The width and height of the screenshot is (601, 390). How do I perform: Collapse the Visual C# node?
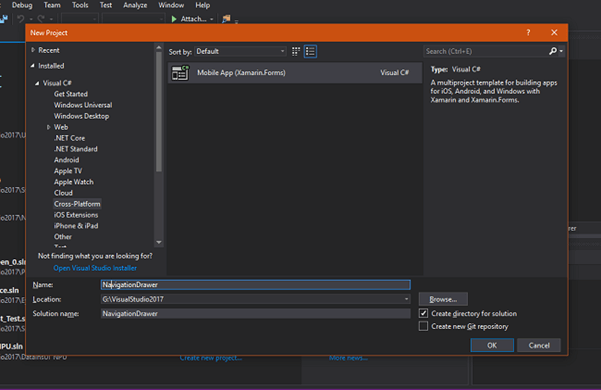tap(37, 83)
